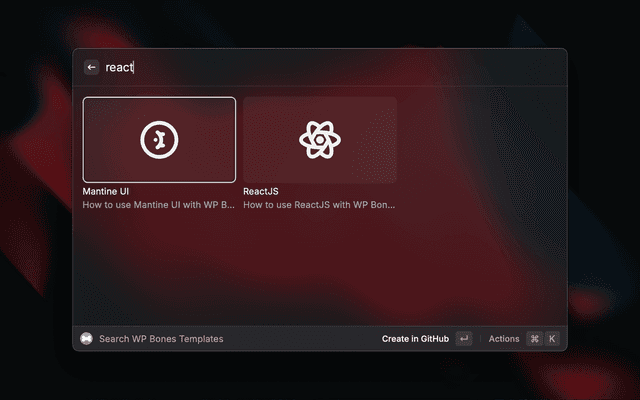Viewport: 640px width, 400px height.
Task: Click the separator between Create and Actions
Action: pos(480,339)
